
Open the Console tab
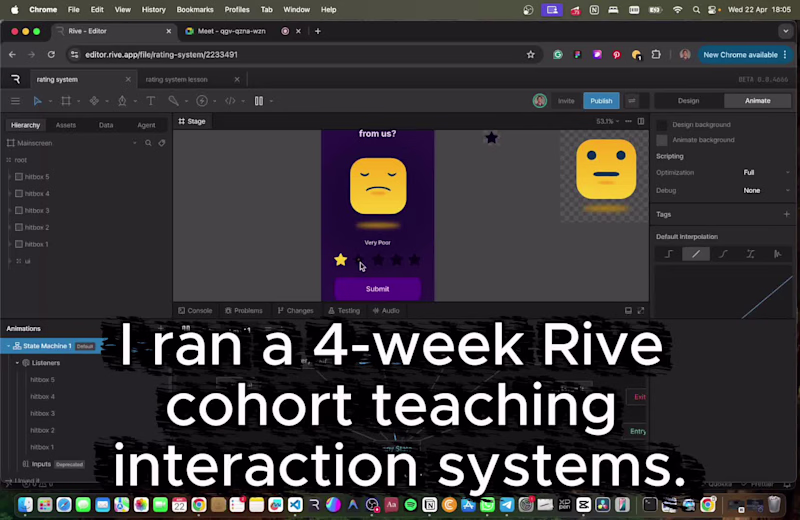point(195,310)
